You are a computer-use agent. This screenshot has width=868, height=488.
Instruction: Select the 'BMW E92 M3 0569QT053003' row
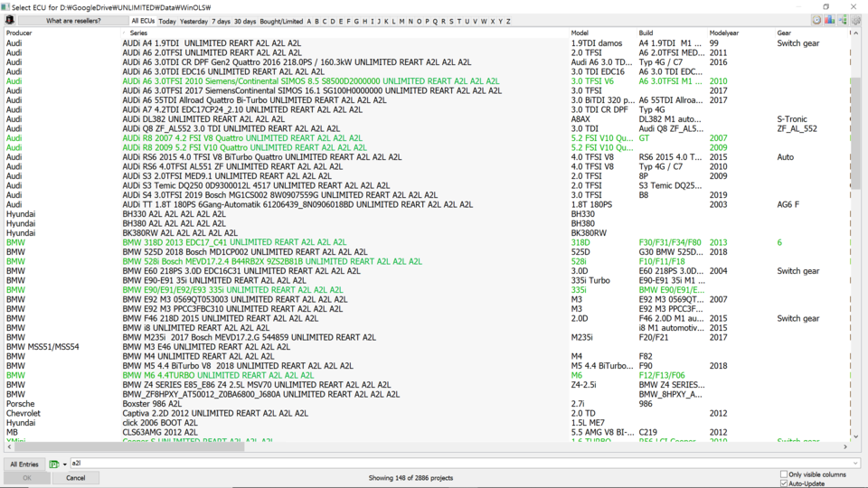tap(426, 299)
